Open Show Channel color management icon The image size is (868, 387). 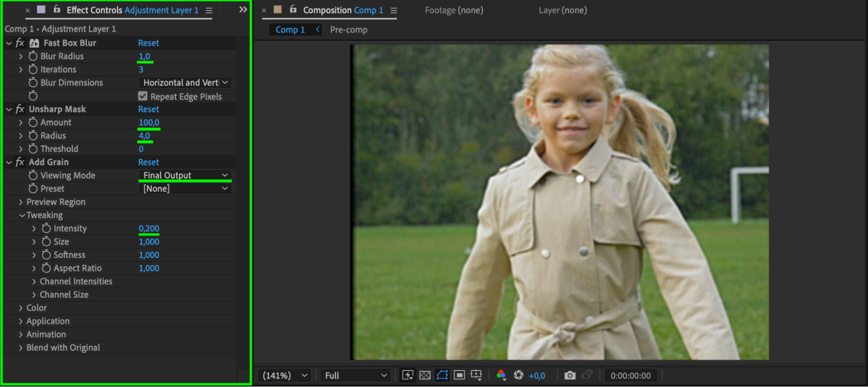501,375
